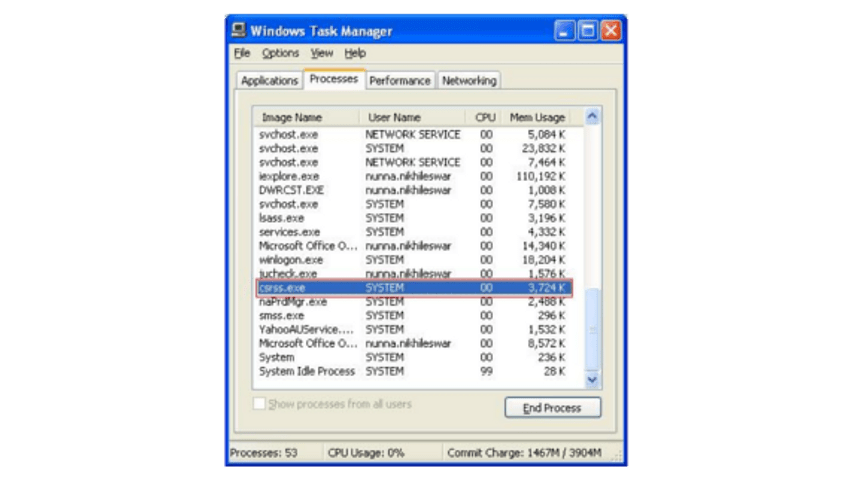
Task: Enable Show processes from all users
Action: coord(259,404)
